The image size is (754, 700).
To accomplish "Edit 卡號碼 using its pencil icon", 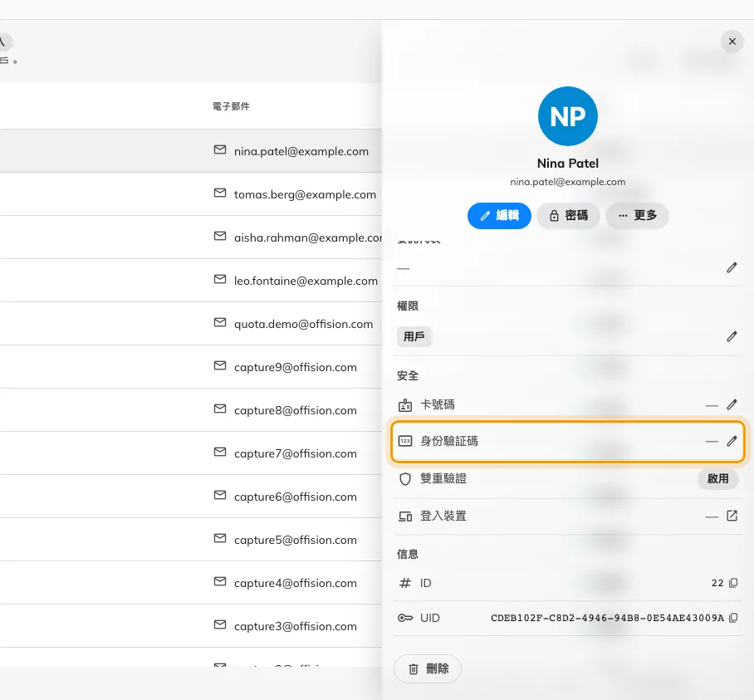I will [732, 405].
